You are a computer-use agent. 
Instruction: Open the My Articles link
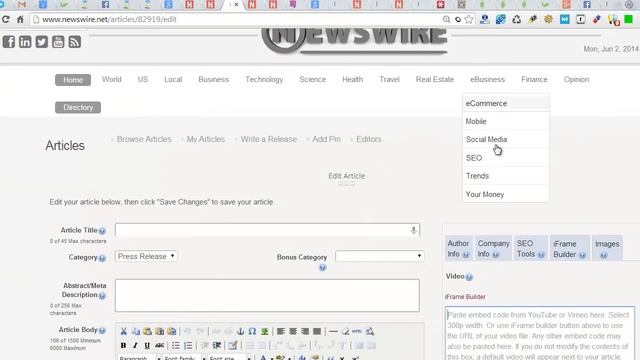(206, 139)
